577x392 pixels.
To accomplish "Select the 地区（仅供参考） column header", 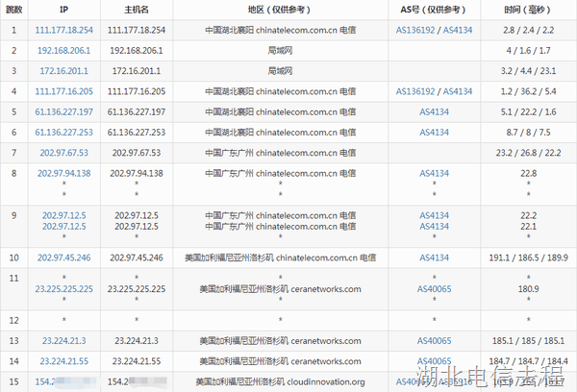I will pos(280,10).
